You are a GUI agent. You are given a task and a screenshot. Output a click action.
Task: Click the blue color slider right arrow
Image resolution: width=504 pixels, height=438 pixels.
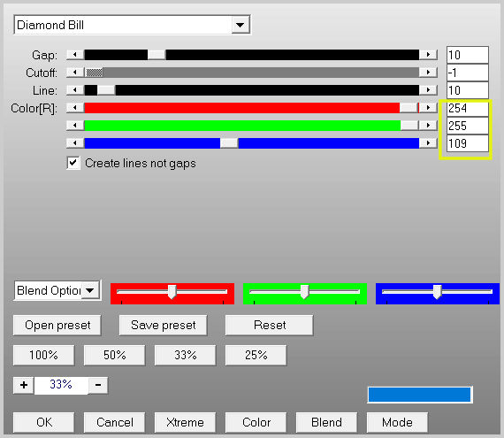[x=428, y=143]
